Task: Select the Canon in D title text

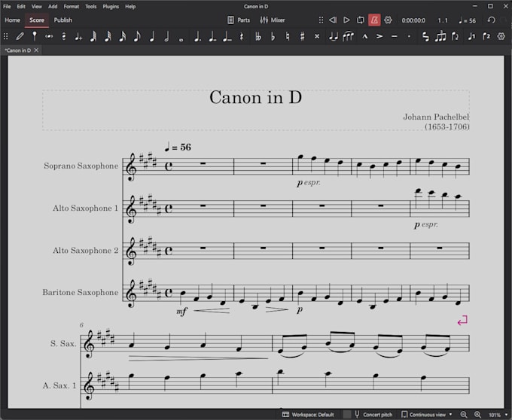Action: pyautogui.click(x=255, y=97)
